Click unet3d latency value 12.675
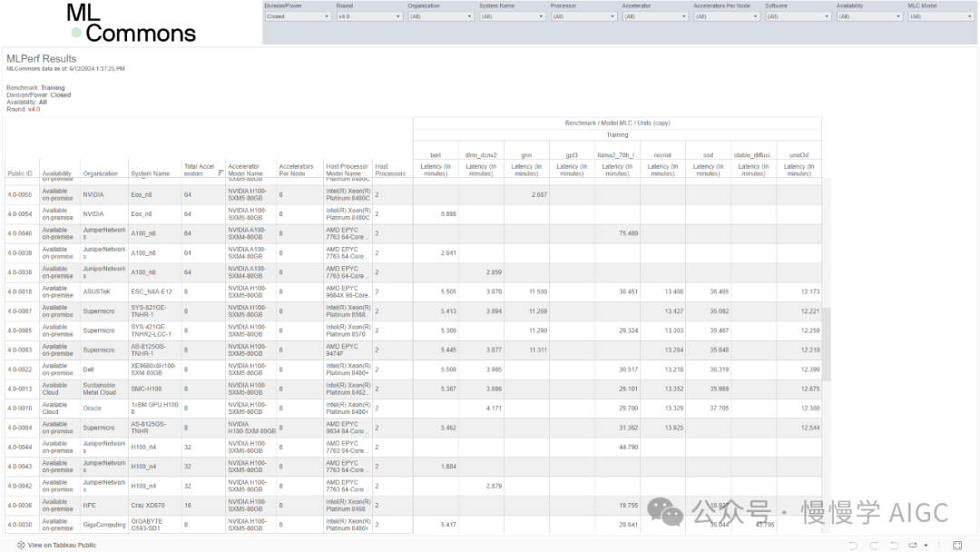This screenshot has width=980, height=552. click(810, 389)
